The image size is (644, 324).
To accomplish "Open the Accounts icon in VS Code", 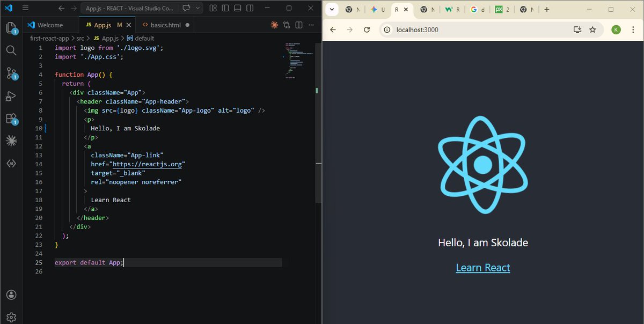I will pos(11,294).
